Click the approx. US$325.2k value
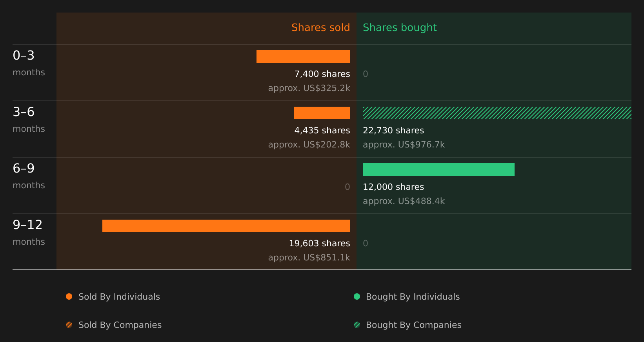This screenshot has width=644, height=342. [309, 88]
